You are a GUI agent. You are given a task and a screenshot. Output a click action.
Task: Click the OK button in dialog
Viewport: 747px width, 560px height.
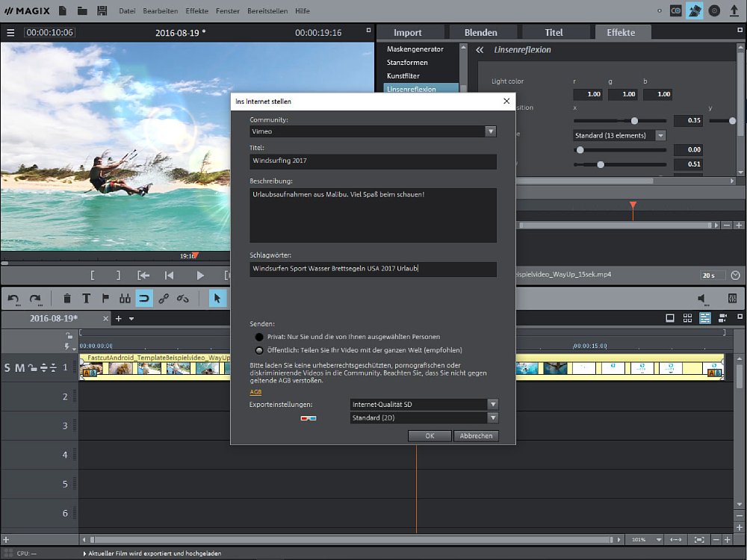(x=430, y=436)
